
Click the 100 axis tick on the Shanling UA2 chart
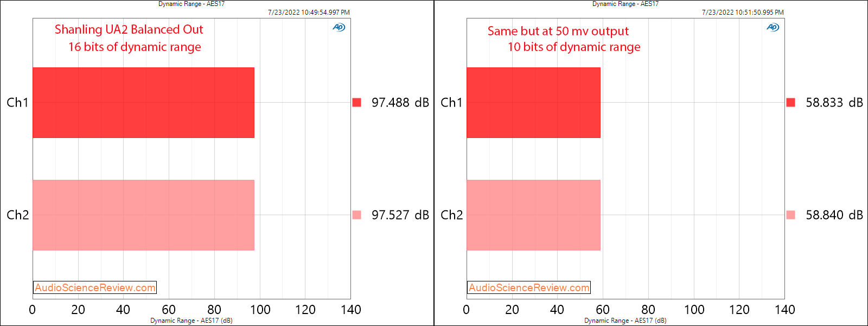(x=260, y=310)
